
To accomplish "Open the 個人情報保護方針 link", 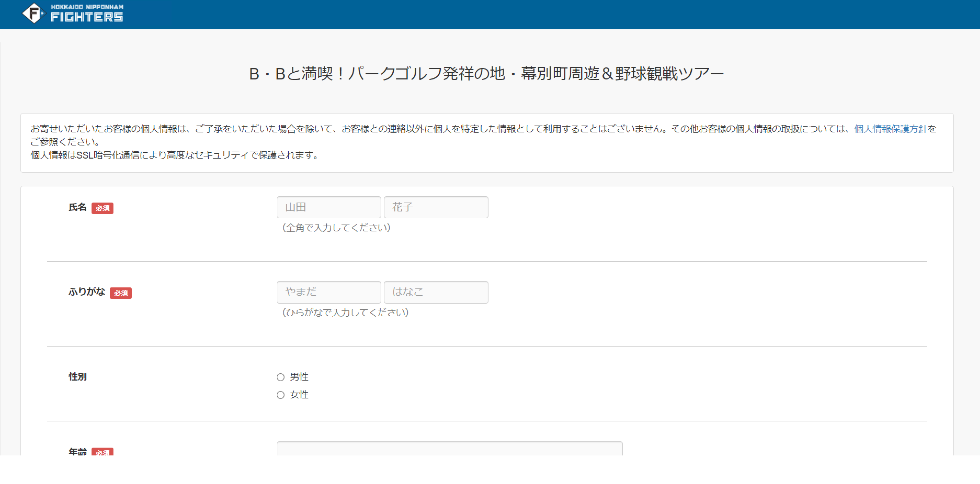I will coord(891,129).
